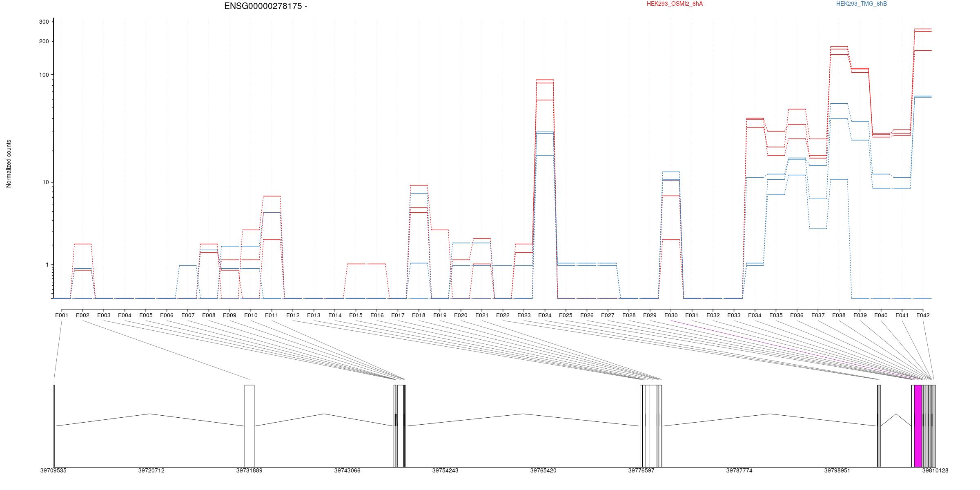This screenshot has width=980, height=490.
Task: Click genomic coordinate 39754243
Action: pyautogui.click(x=445, y=470)
